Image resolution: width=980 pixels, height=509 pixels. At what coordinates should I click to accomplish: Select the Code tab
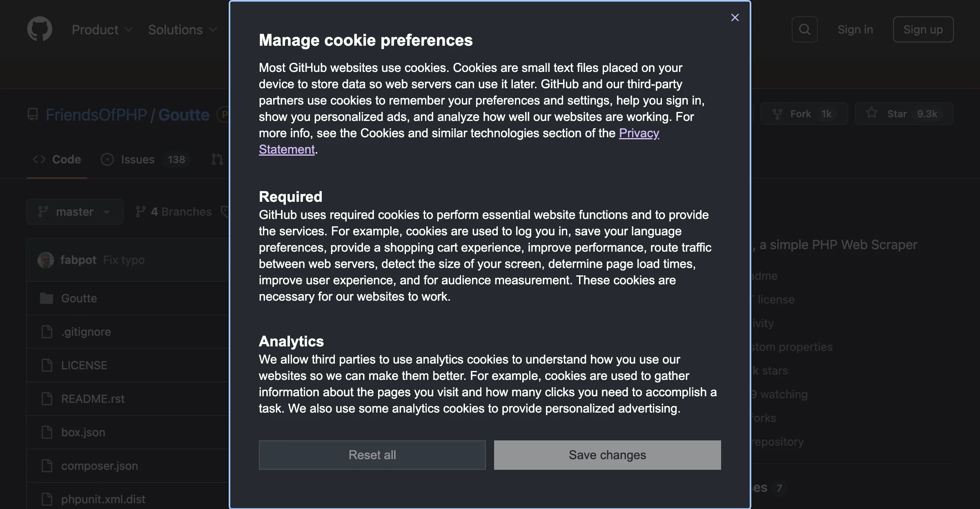click(x=57, y=159)
